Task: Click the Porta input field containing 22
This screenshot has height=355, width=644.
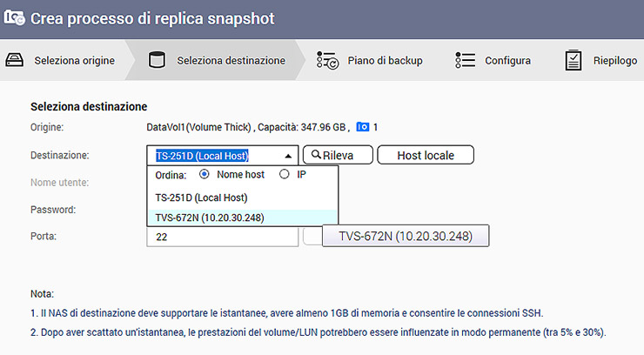Action: click(222, 237)
